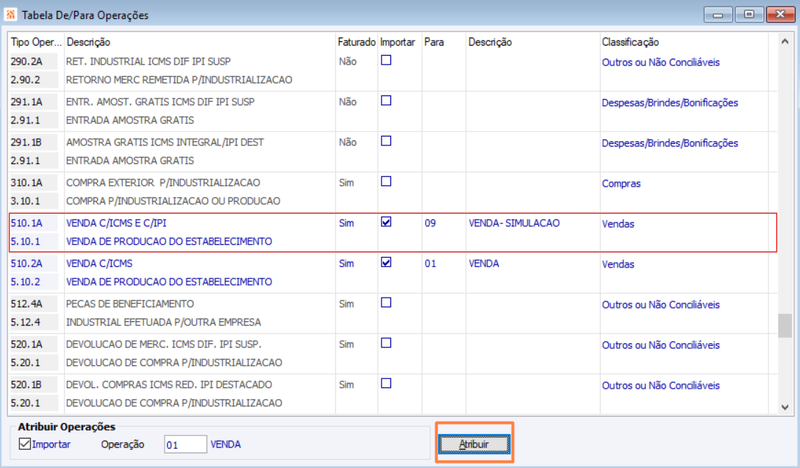Click Para value 09
The width and height of the screenshot is (800, 468).
click(430, 223)
